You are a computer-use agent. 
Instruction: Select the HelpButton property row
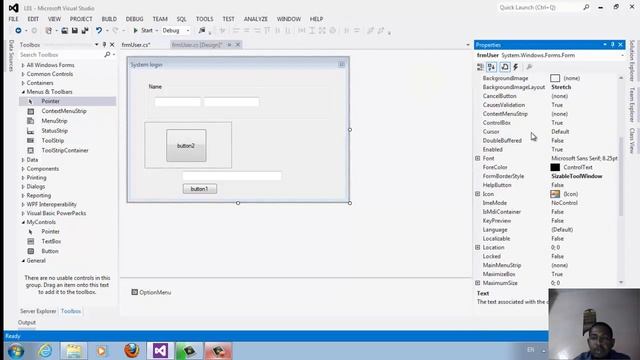547,185
